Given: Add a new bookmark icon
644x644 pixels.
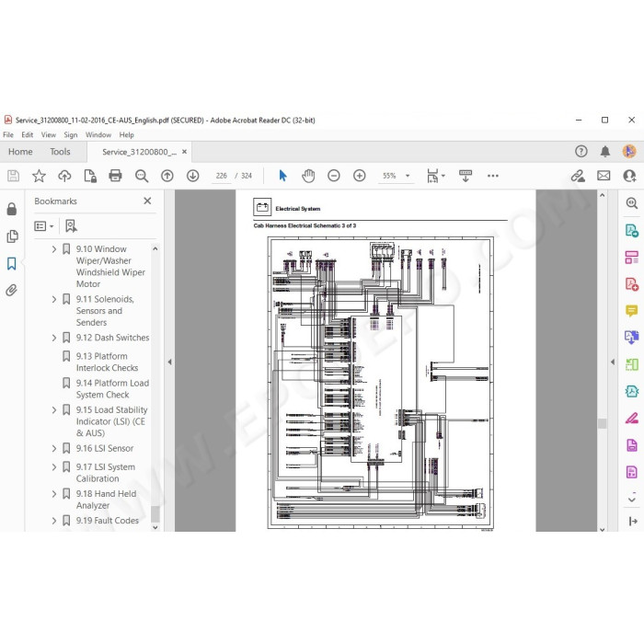Looking at the screenshot, I should point(71,226).
